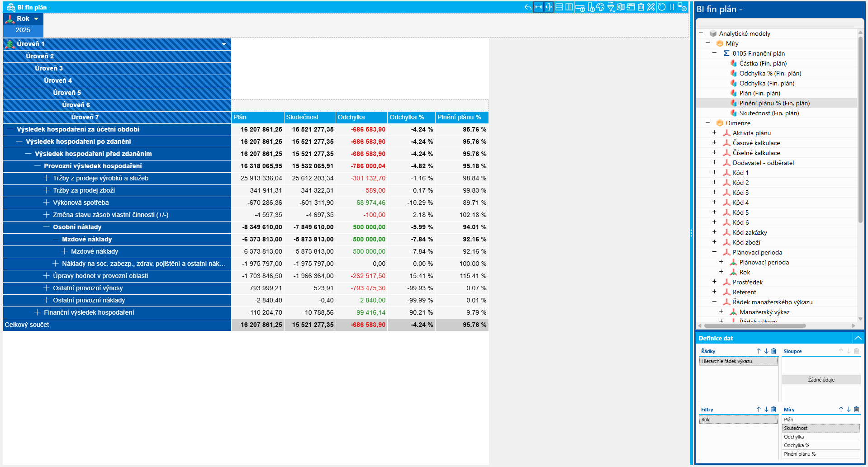
Task: Expand Finanční výsledek hospodaření row
Action: [37, 312]
